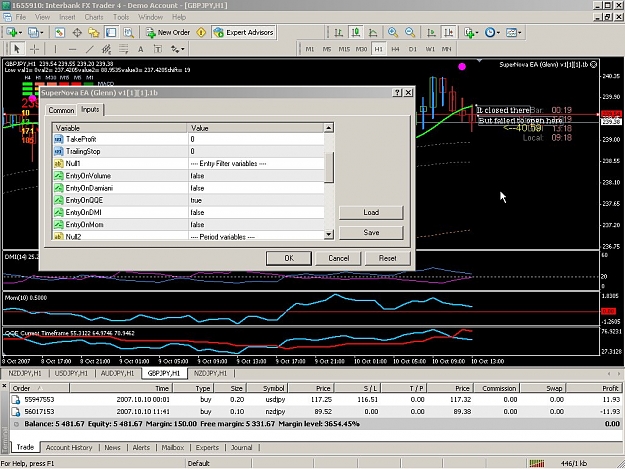Click the connection status bars icon
Viewport: 625px width, 469px height.
[x=537, y=463]
